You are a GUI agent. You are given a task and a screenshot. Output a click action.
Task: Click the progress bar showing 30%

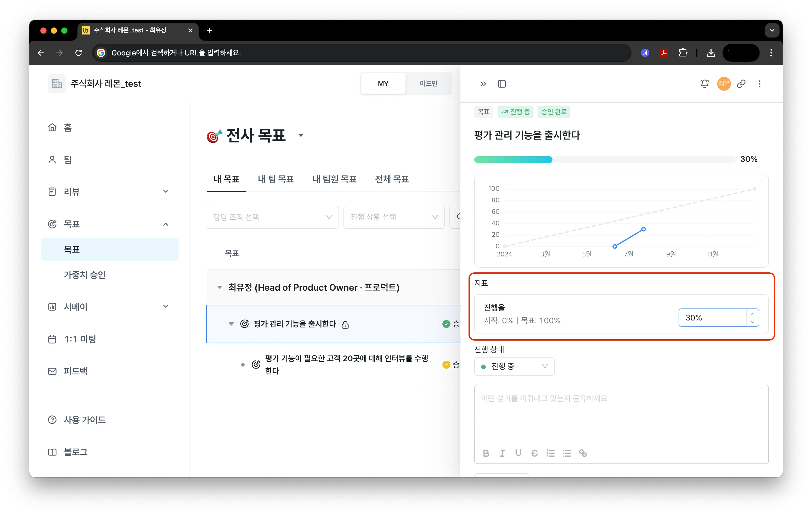(604, 160)
